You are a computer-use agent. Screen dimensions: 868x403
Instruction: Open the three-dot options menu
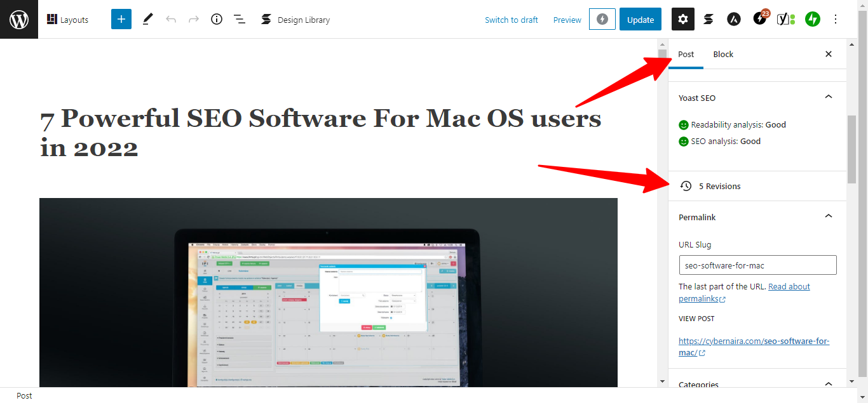(836, 19)
